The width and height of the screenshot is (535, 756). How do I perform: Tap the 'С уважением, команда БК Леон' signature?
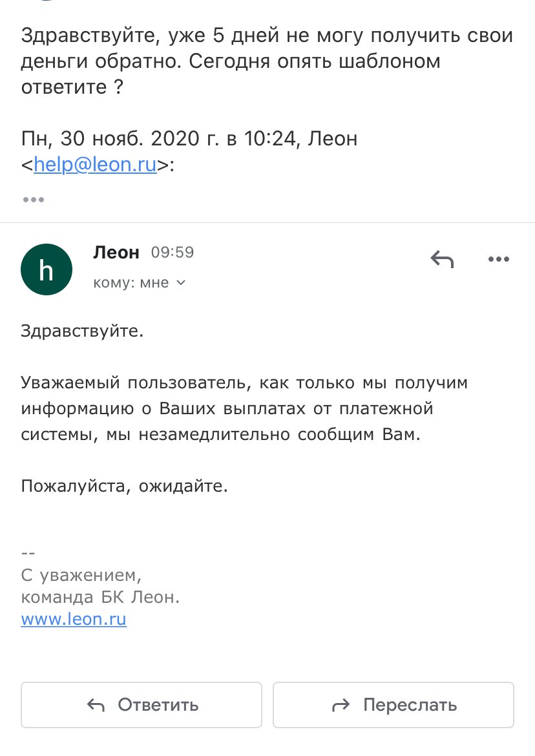(100, 585)
